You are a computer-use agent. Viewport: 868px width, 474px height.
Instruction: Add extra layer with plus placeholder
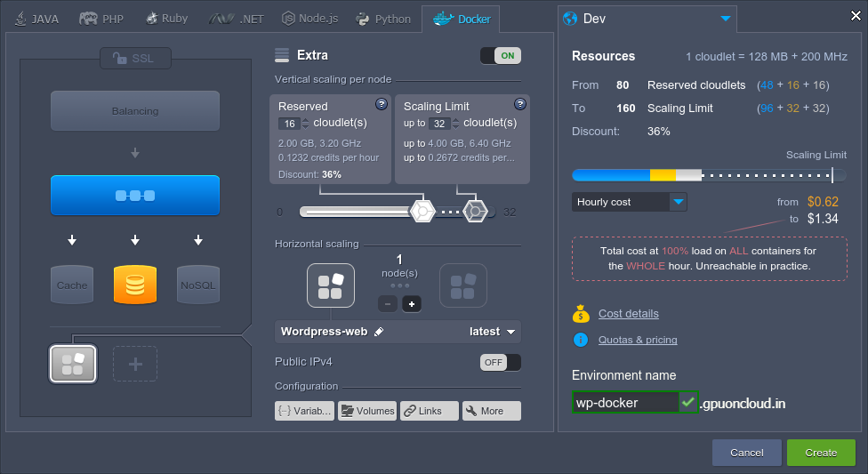pos(135,364)
